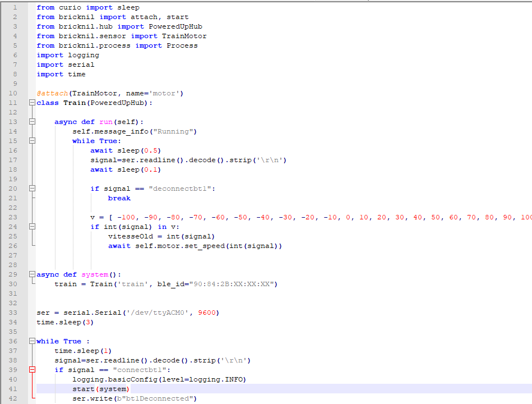Screen dimensions: 532x404
Task: Fold the 'if int(signal) in v' block
Action: 32,227
